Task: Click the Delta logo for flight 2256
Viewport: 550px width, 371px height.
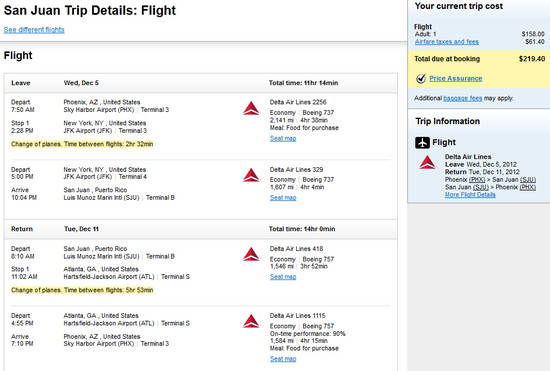Action: tap(251, 108)
